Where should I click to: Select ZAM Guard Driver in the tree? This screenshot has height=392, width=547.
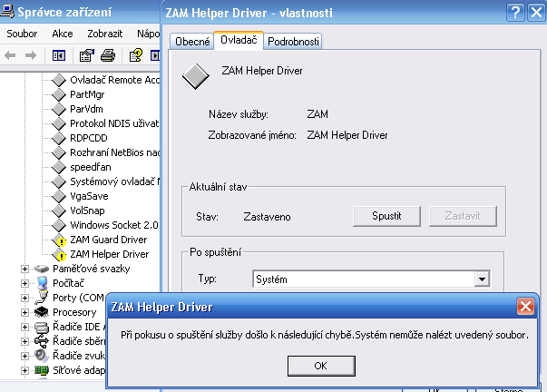(109, 240)
